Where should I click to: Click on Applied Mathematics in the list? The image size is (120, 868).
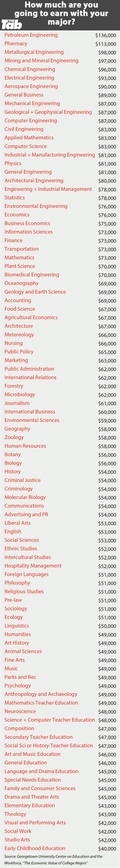pyautogui.click(x=29, y=137)
